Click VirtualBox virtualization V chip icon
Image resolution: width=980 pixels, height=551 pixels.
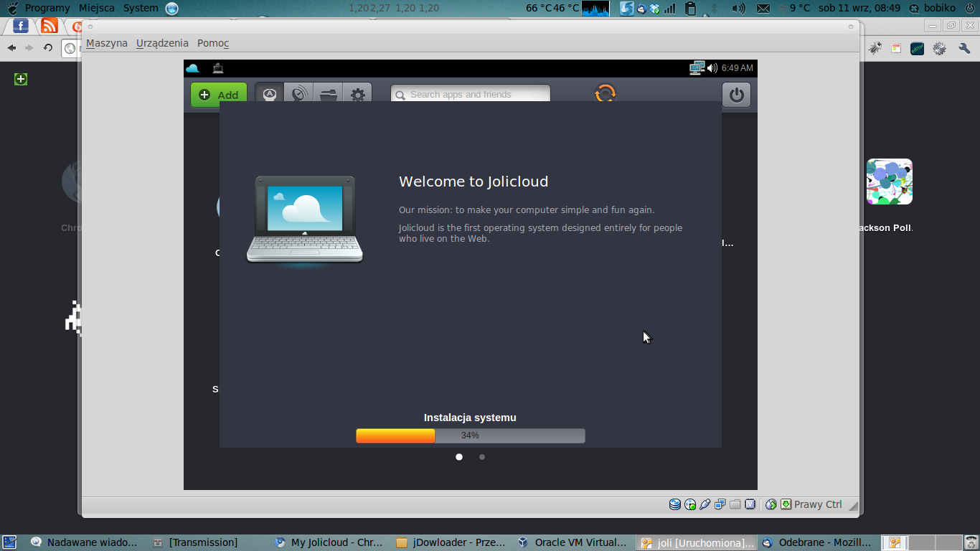(x=750, y=504)
